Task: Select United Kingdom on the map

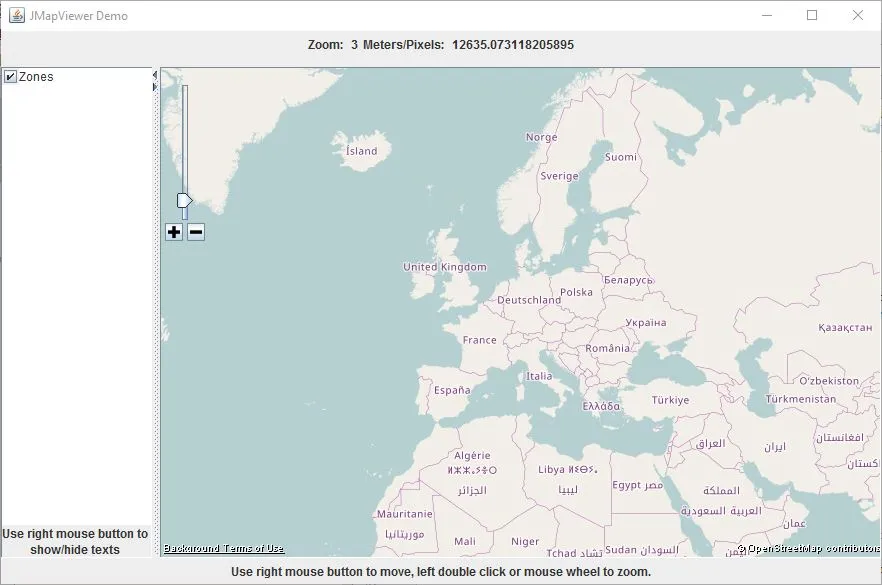Action: pyautogui.click(x=443, y=267)
